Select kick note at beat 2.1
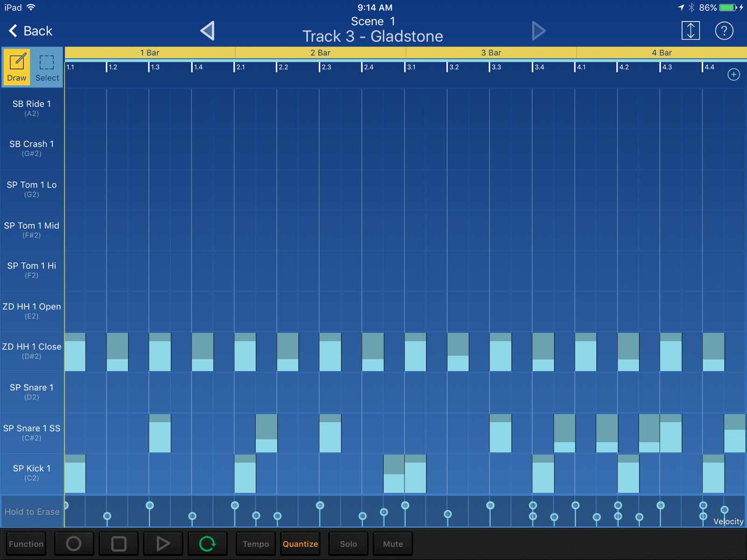The image size is (747, 560). click(245, 474)
